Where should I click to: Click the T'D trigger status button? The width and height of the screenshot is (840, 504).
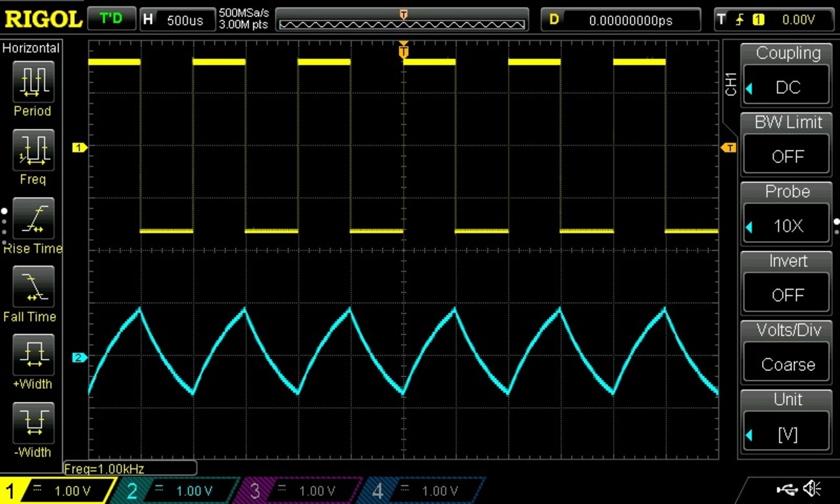[x=110, y=19]
